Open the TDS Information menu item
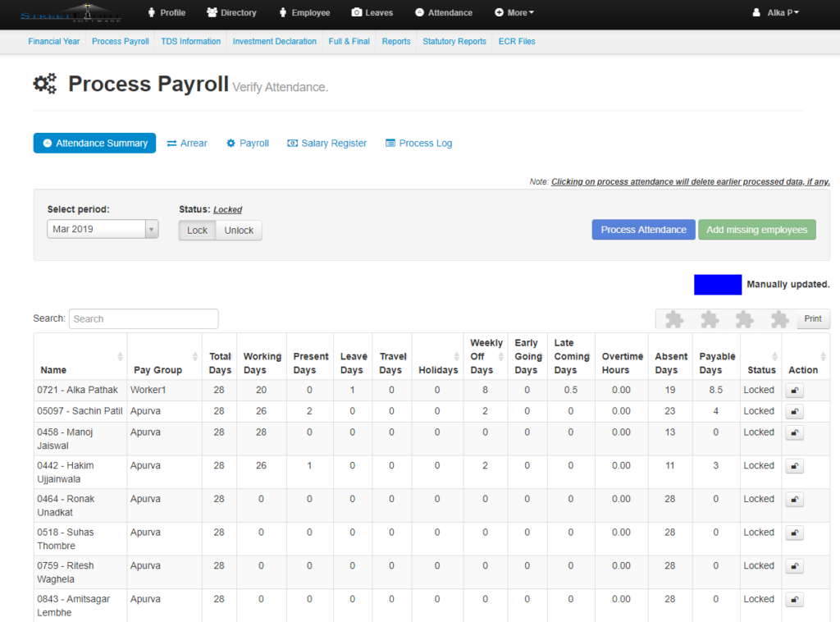 coord(190,41)
